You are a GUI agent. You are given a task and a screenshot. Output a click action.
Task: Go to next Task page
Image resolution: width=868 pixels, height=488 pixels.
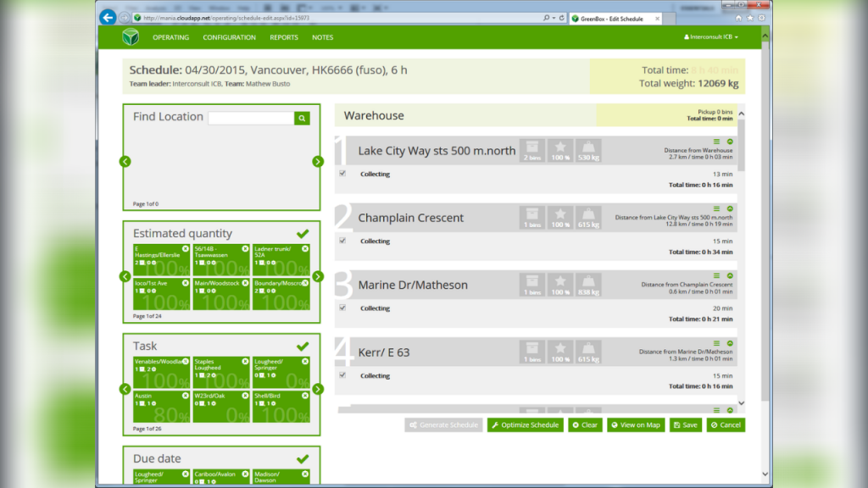click(x=318, y=389)
